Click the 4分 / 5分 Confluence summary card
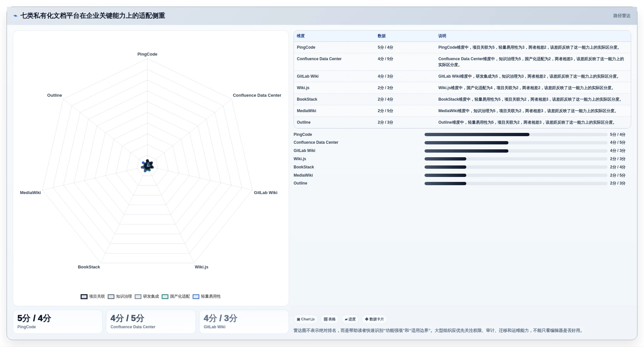The image size is (644, 347). pyautogui.click(x=151, y=322)
